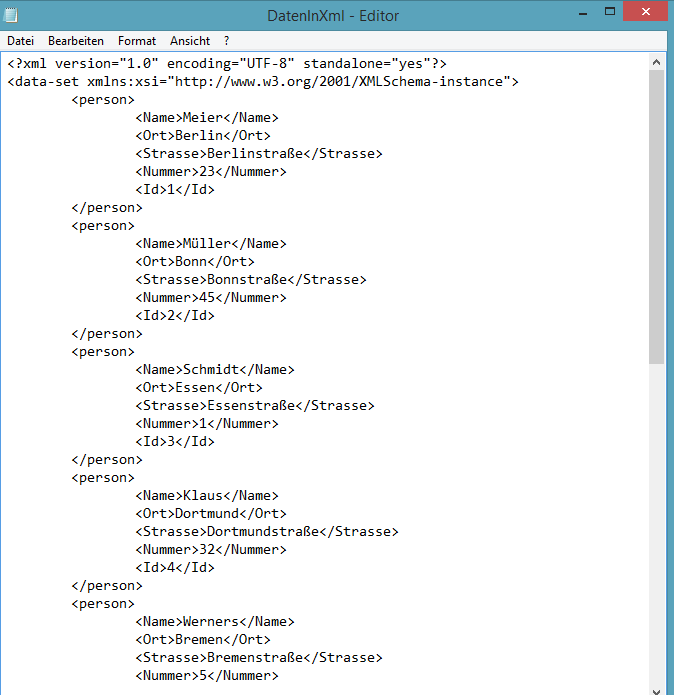Viewport: 674px width, 695px height.
Task: Click the Name Müller line
Action: [211, 243]
